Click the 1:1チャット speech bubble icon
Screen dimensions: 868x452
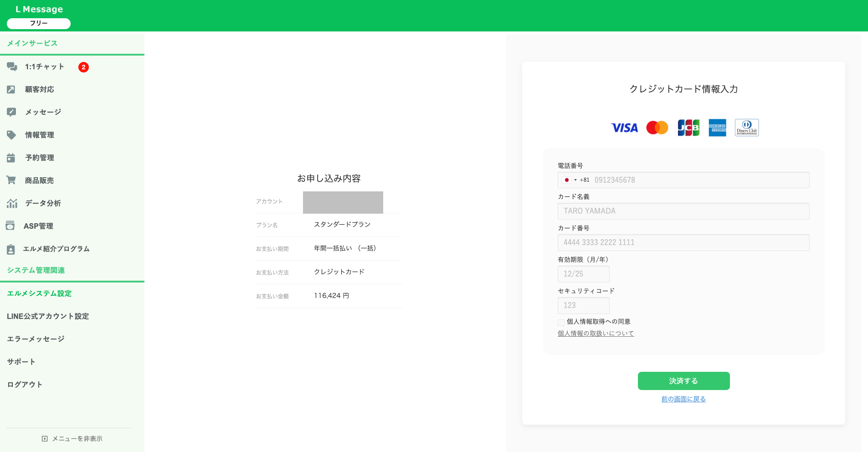point(12,67)
